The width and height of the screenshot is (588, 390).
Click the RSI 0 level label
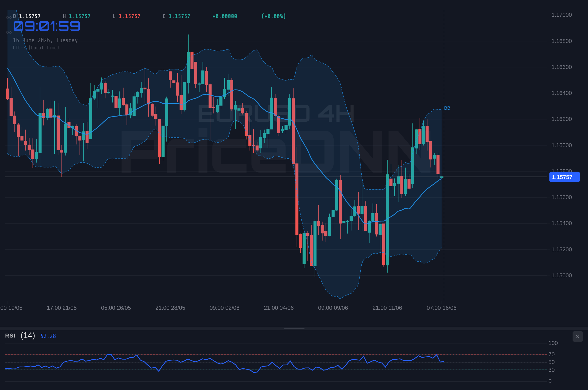550,381
